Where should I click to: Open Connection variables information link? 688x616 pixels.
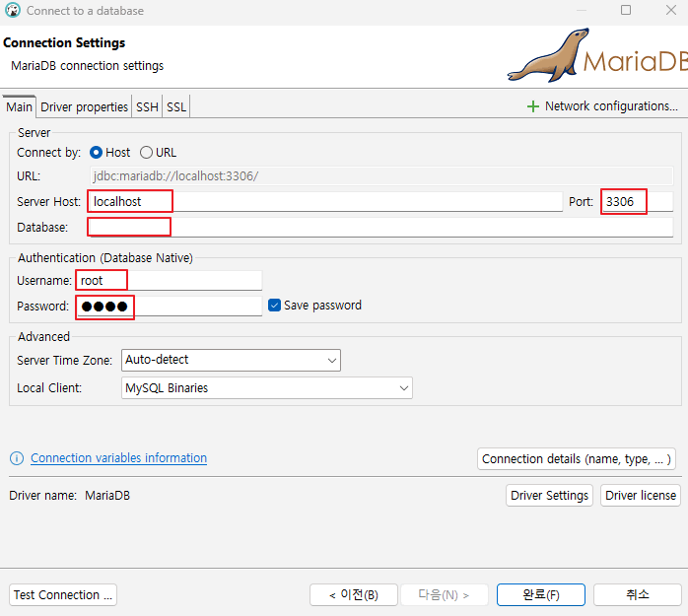tap(118, 458)
